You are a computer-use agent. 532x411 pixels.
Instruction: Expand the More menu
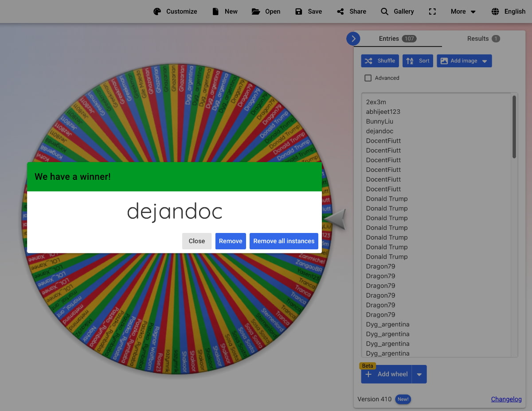(x=463, y=12)
